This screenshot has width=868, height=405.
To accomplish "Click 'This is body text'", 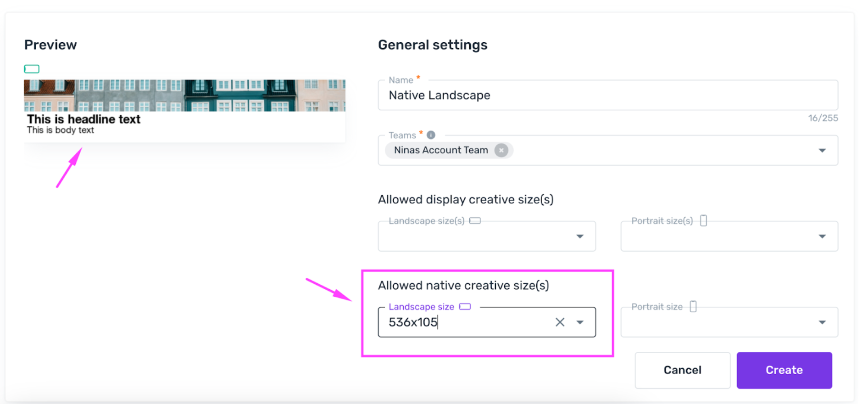I will coord(60,130).
